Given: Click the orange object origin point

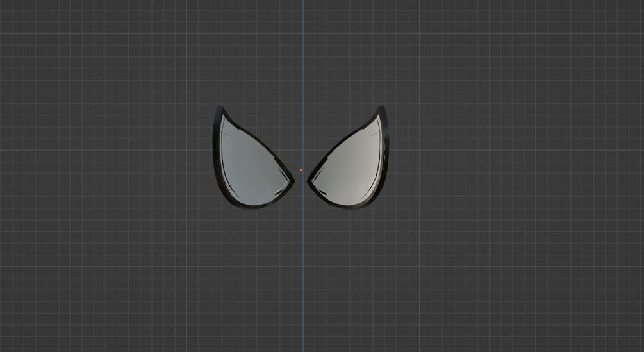Looking at the screenshot, I should point(301,170).
